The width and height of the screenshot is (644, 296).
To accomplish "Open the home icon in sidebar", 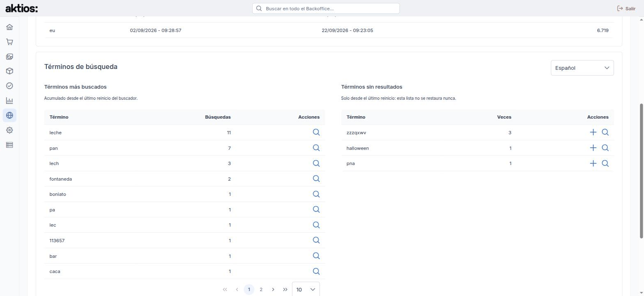I will 9,27.
